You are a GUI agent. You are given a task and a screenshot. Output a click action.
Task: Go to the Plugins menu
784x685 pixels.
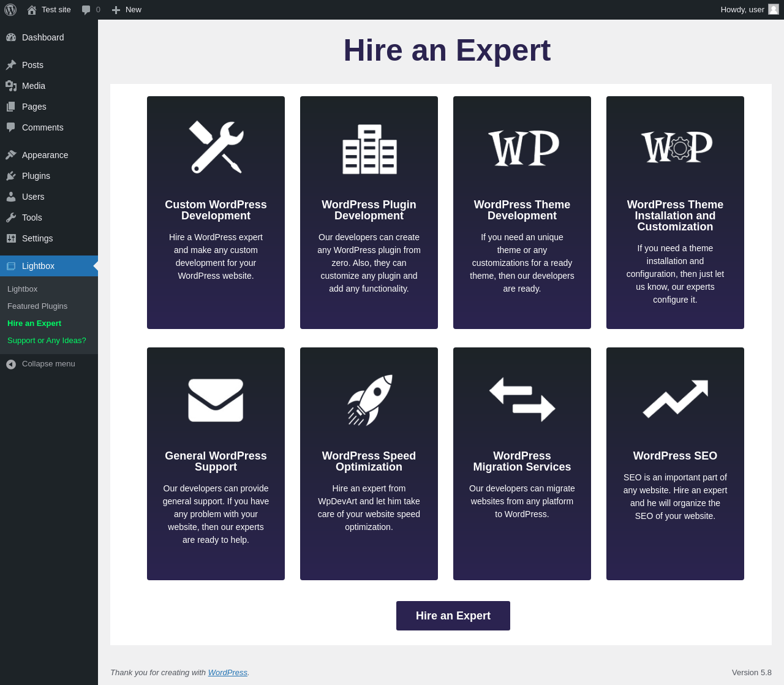click(49, 176)
